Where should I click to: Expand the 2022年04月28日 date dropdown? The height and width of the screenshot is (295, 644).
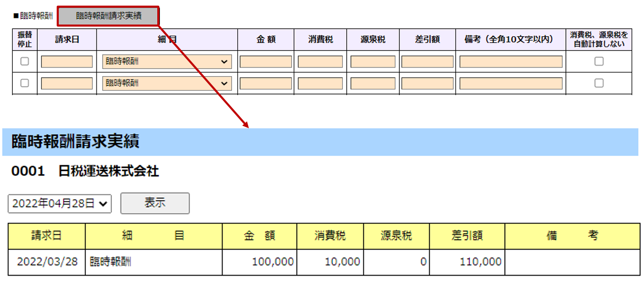point(60,203)
